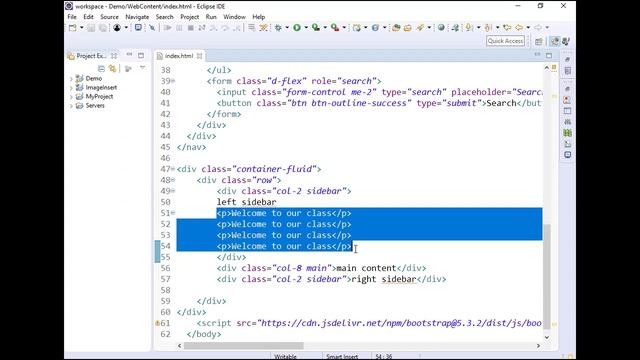Select the index.html editor tab

coord(179,56)
